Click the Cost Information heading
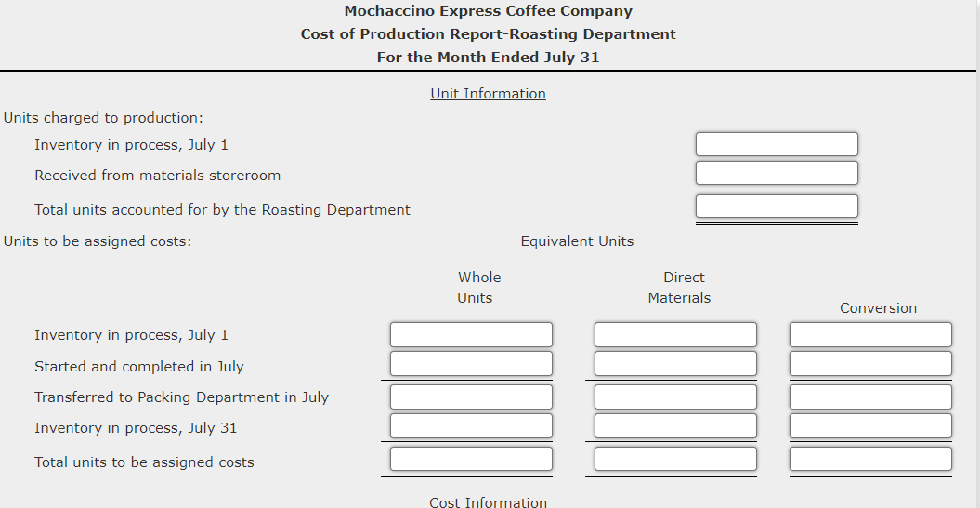The width and height of the screenshot is (980, 508). pyautogui.click(x=488, y=501)
